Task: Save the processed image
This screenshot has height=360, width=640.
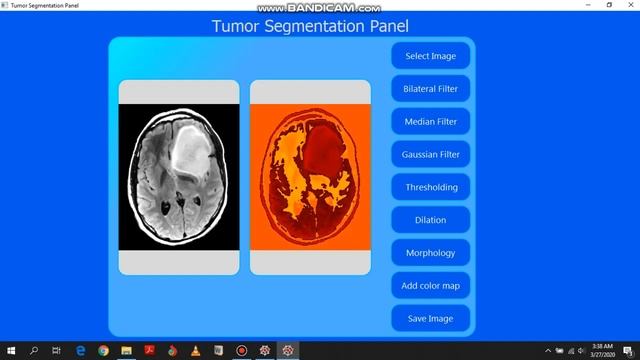Action: click(x=430, y=318)
